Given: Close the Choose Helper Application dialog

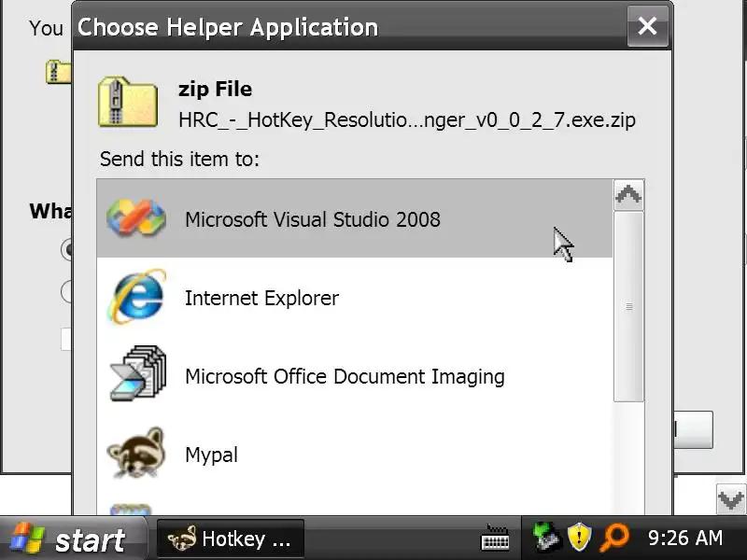Looking at the screenshot, I should point(647,26).
